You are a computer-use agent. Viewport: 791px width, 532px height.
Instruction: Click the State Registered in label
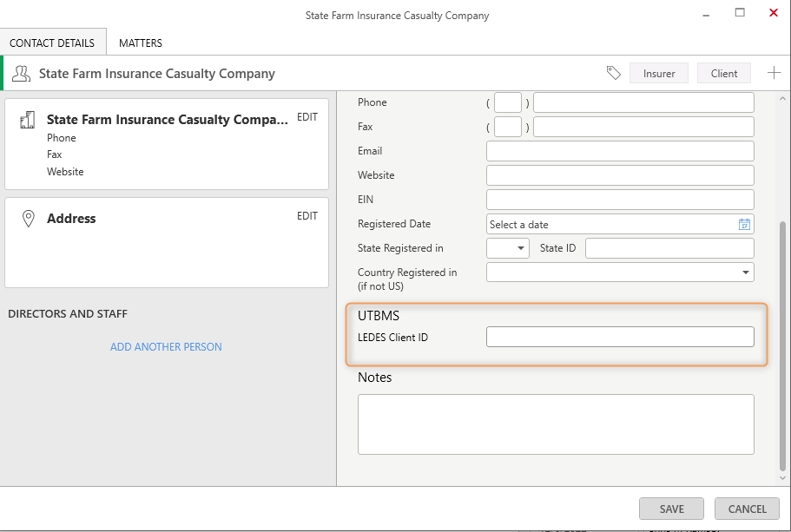400,248
